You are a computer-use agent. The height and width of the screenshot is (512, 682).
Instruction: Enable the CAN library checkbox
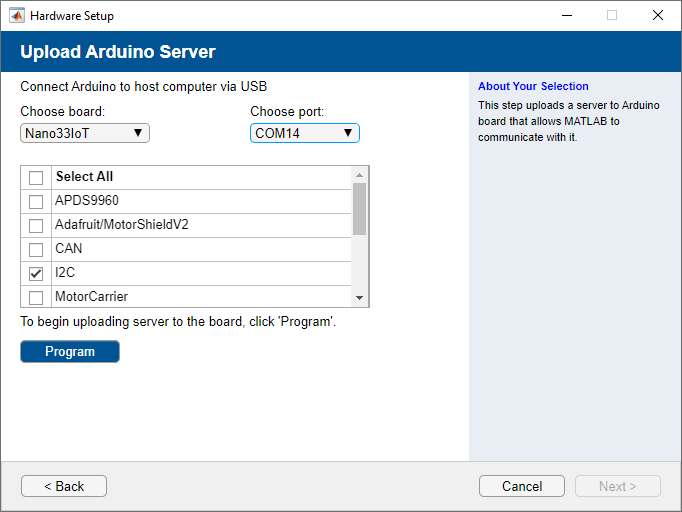(x=36, y=249)
